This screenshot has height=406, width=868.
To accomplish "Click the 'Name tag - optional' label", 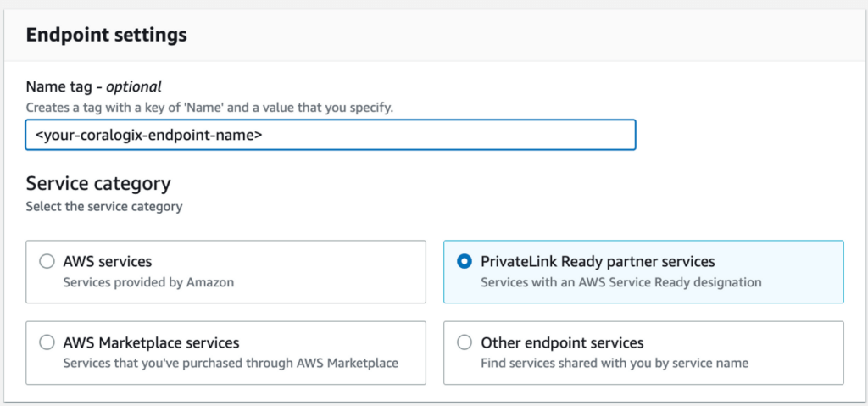I will pyautogui.click(x=93, y=86).
